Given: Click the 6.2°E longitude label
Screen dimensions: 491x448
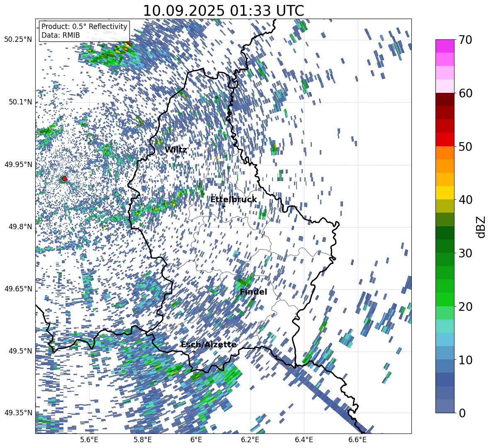Looking at the screenshot, I should [250, 440].
